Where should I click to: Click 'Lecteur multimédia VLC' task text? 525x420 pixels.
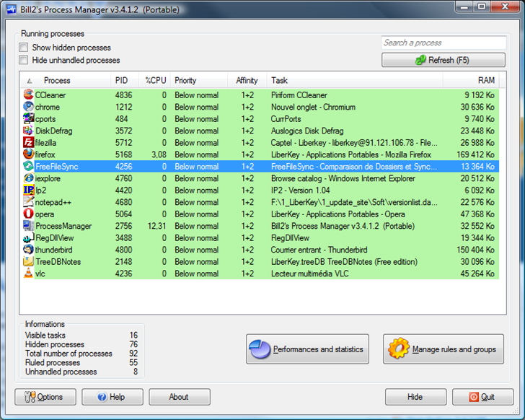(x=309, y=274)
